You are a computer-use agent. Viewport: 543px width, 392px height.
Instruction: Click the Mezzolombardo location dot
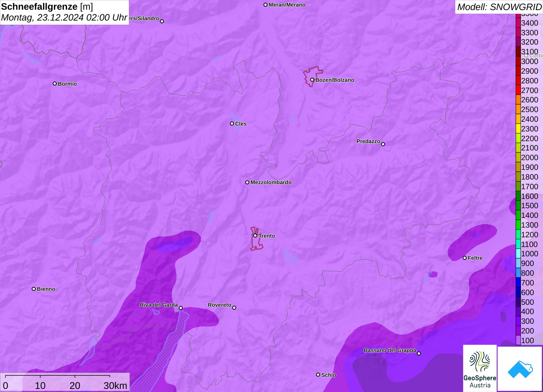247,182
